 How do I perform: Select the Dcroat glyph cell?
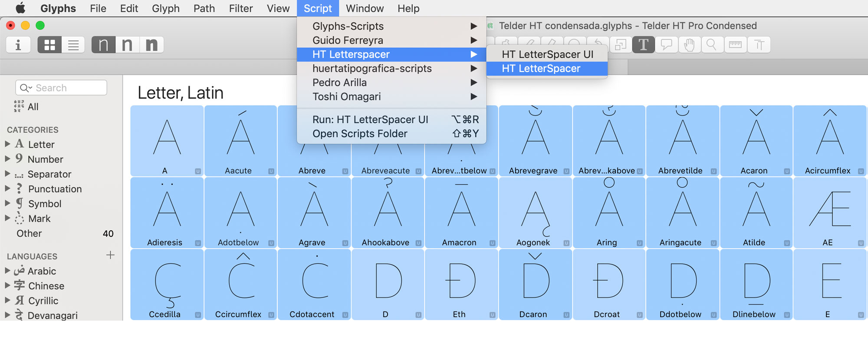pos(609,284)
